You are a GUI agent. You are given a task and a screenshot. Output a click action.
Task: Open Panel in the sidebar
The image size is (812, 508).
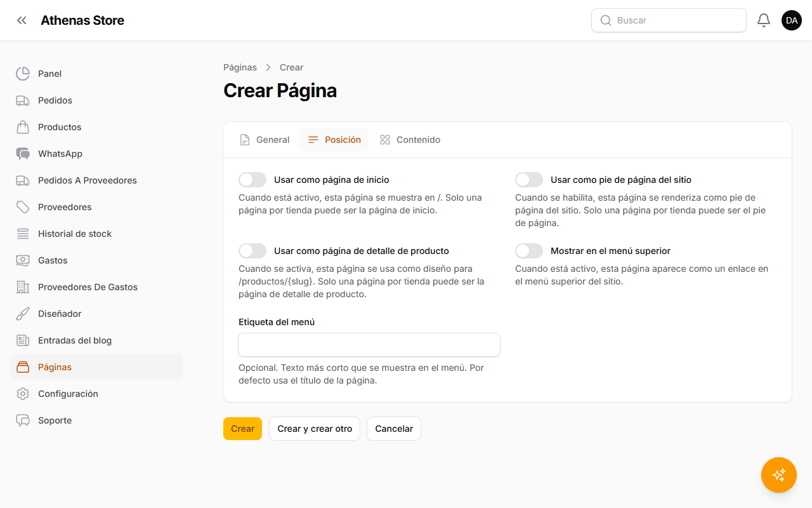(96, 74)
